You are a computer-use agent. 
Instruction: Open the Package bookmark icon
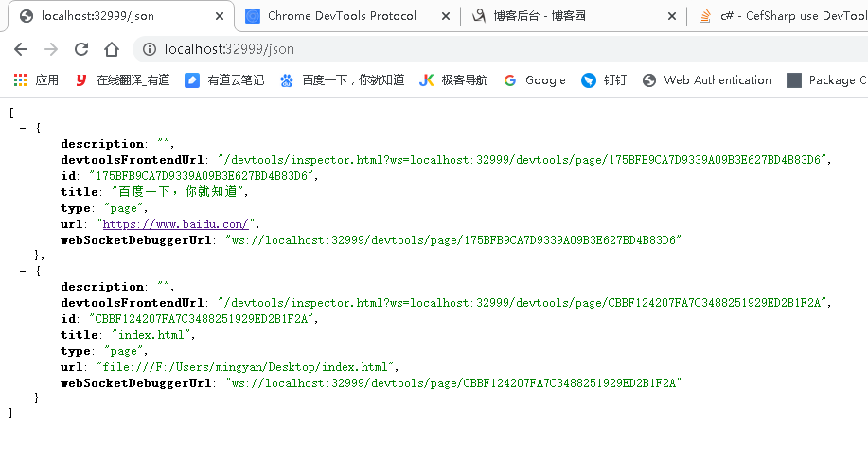click(794, 80)
